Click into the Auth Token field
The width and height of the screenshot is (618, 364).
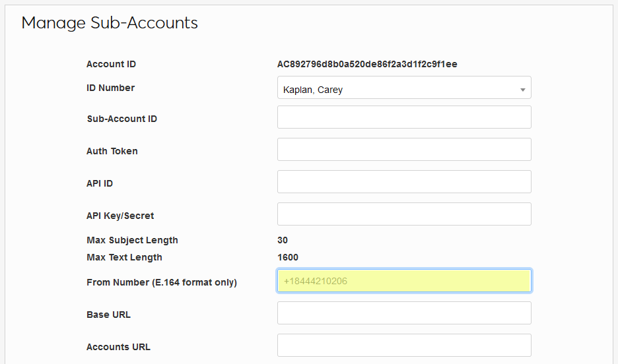(x=404, y=150)
